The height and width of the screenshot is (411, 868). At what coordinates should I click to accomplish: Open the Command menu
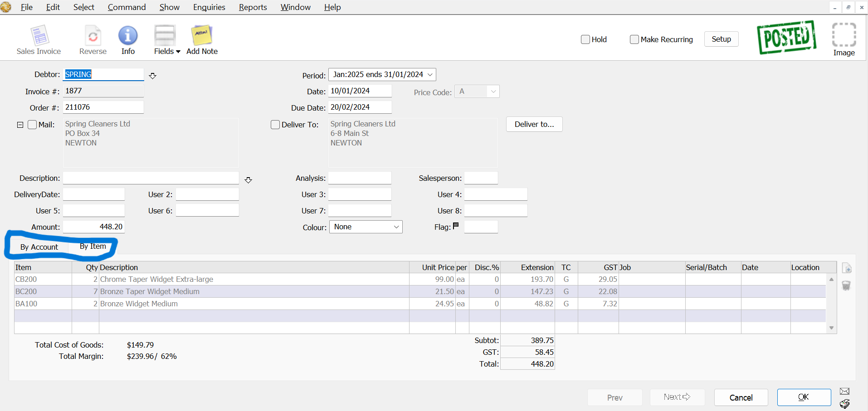point(127,7)
